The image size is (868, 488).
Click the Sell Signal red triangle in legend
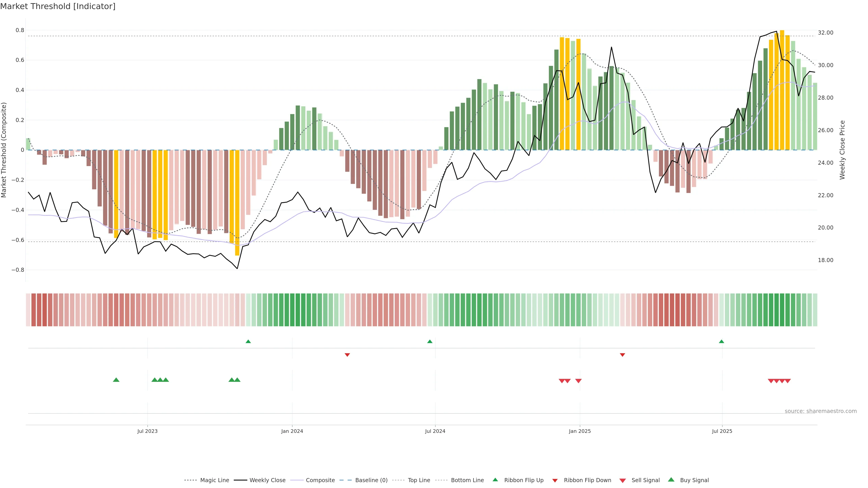point(622,481)
